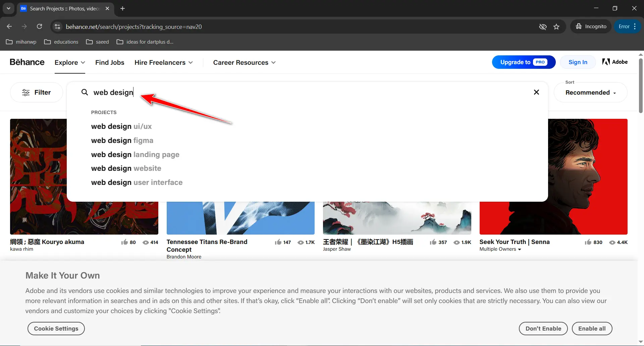Screen dimensions: 644x346
Task: Click views eye icon showing 414
Action: 146,242
